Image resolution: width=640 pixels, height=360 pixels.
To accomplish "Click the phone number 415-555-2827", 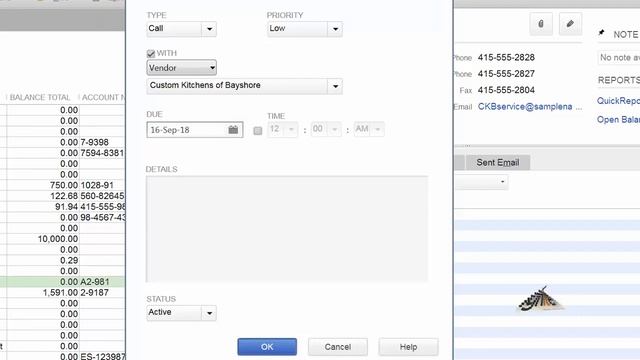I will (x=506, y=74).
